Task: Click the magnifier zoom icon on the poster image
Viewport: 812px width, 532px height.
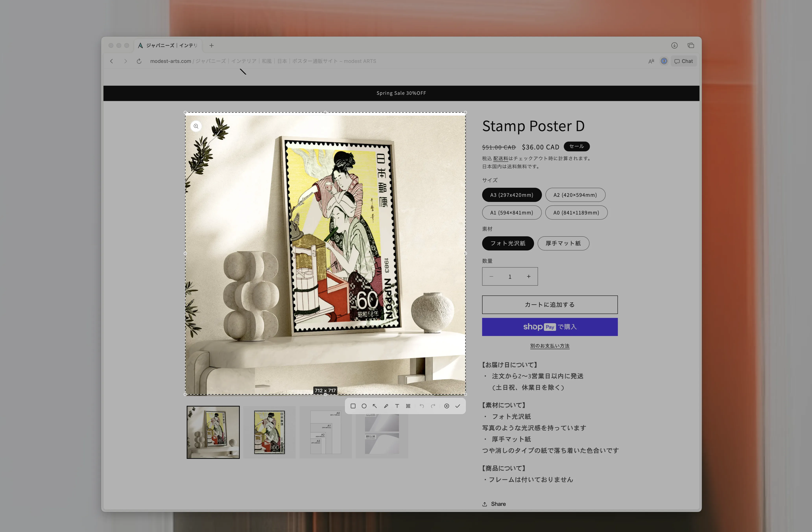Action: coord(196,126)
